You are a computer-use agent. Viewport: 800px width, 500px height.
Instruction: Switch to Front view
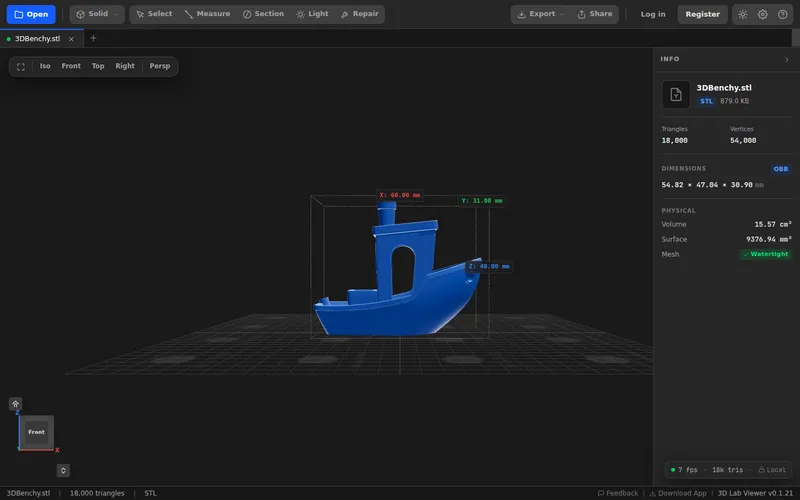pyautogui.click(x=71, y=66)
